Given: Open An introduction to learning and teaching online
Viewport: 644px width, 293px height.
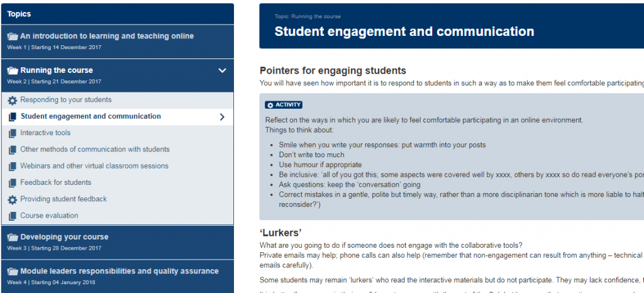Looking at the screenshot, I should [x=107, y=36].
